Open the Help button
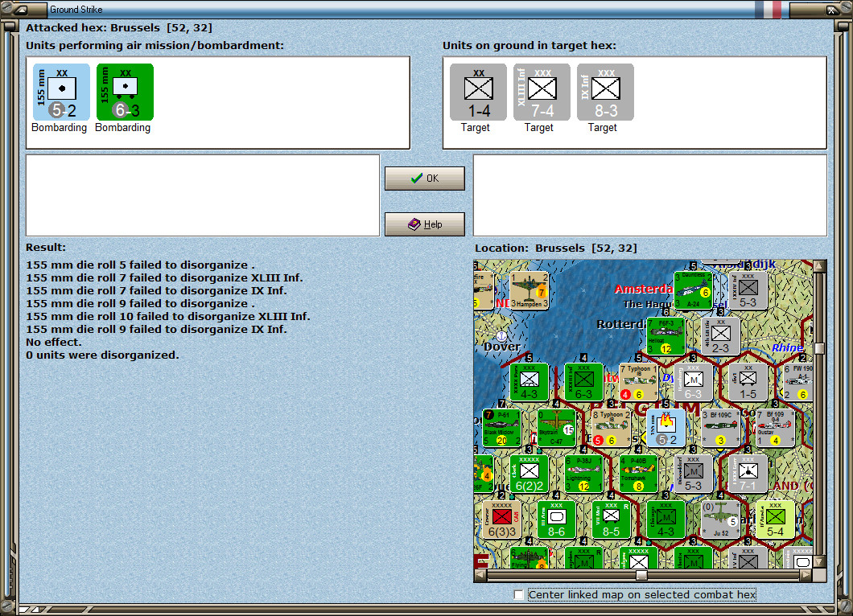Image resolution: width=853 pixels, height=616 pixels. (425, 224)
